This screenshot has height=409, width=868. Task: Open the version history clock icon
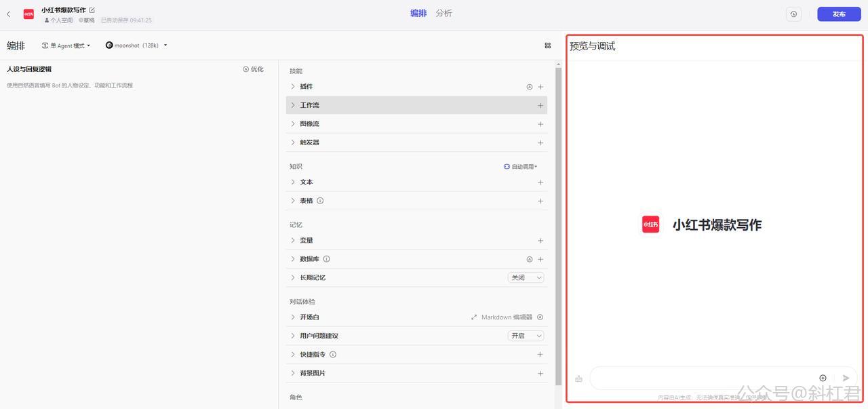click(793, 14)
